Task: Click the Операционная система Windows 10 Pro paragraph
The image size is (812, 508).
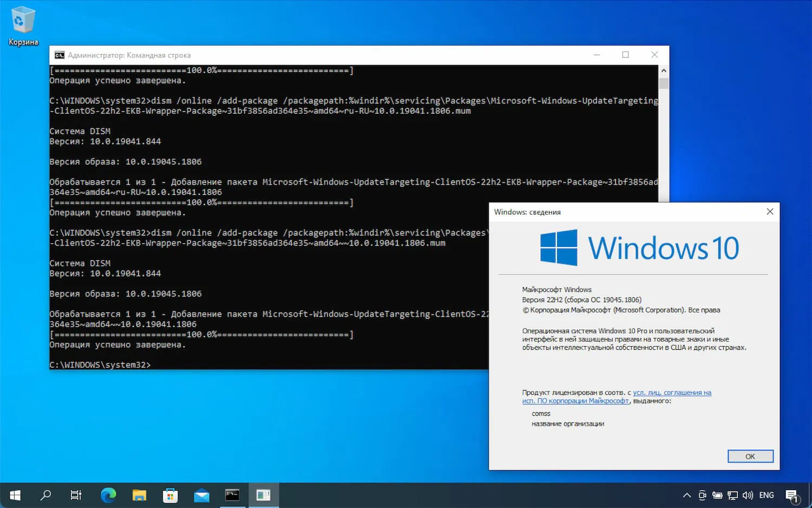Action: tap(634, 339)
